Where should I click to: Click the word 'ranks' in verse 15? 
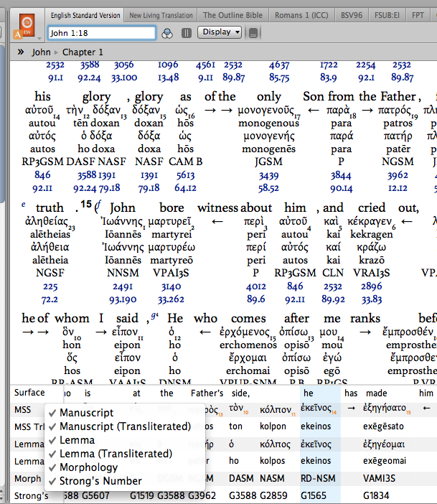click(x=365, y=319)
